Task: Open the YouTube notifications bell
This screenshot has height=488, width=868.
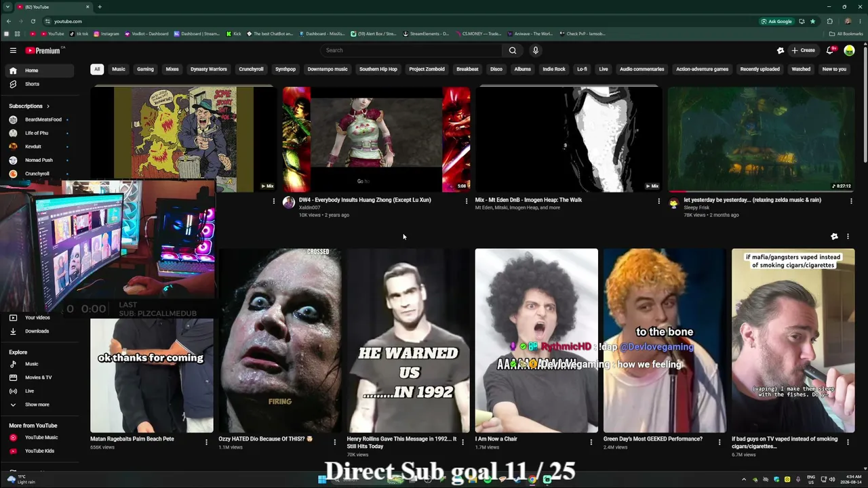Action: [830, 50]
